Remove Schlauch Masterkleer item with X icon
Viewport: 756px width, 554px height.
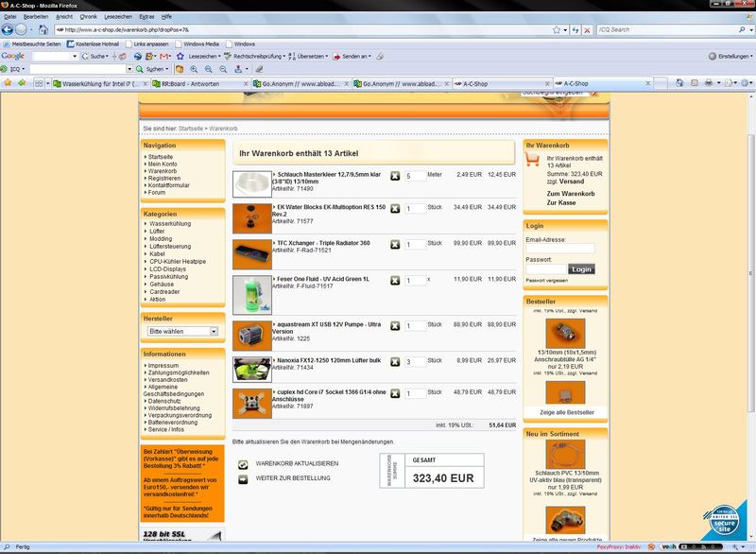[x=395, y=176]
